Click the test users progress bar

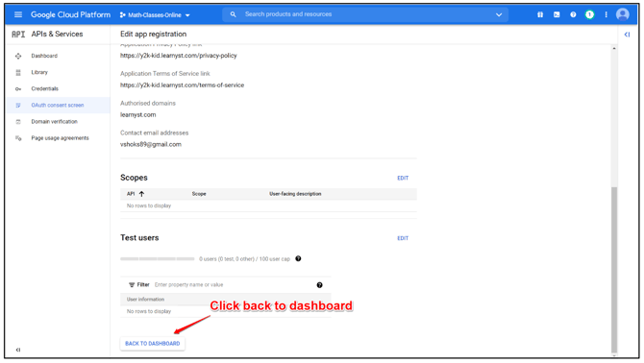[158, 259]
